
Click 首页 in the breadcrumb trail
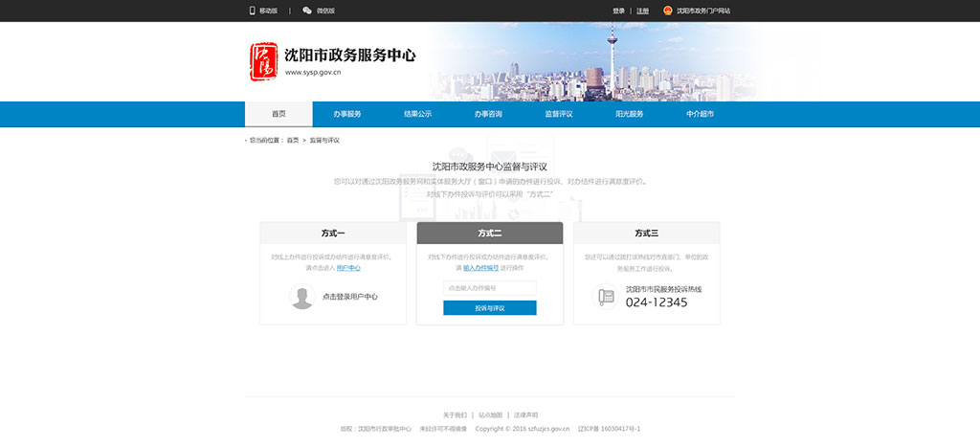click(x=293, y=141)
